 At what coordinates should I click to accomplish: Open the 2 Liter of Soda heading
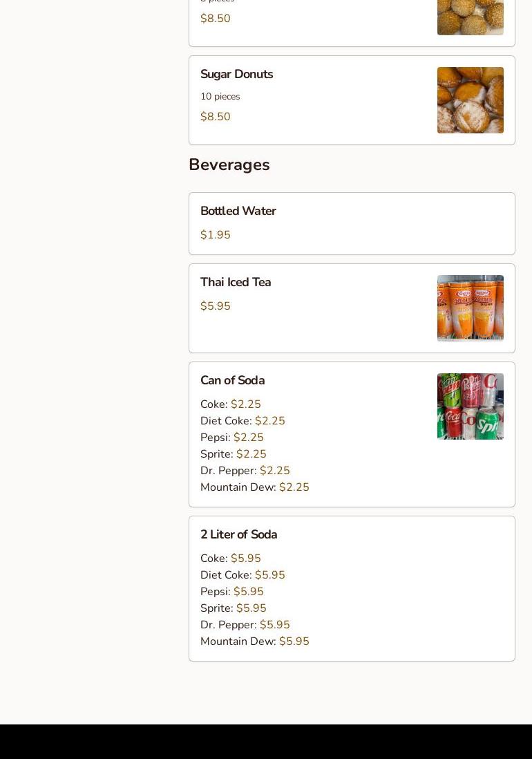[x=238, y=534]
